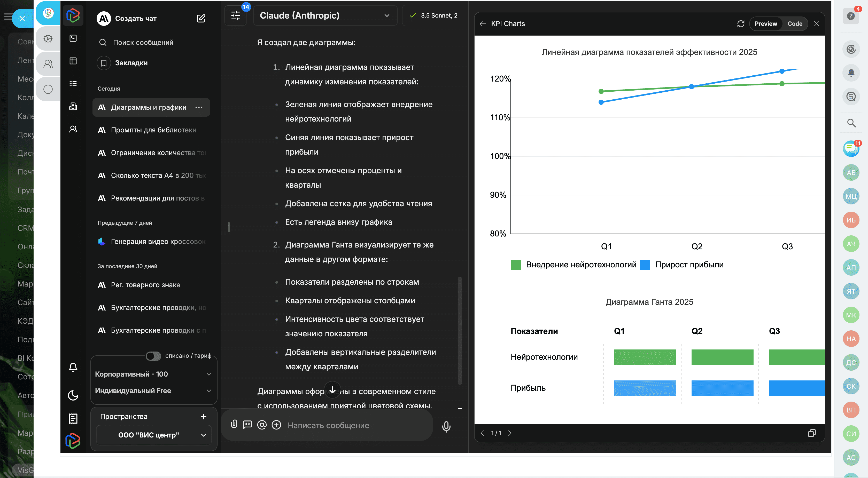Open the chat settings sliders icon
The height and width of the screenshot is (478, 868).
(x=236, y=15)
